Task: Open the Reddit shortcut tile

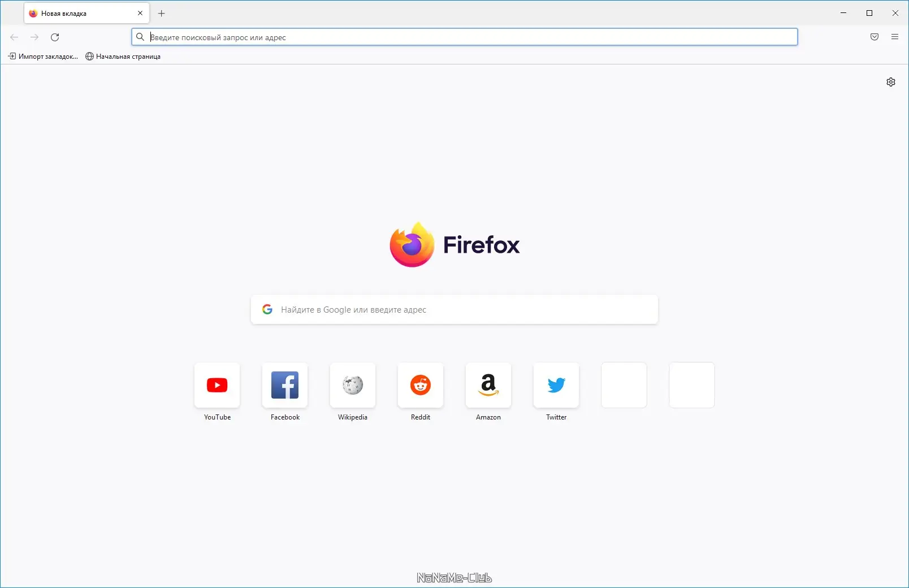Action: [x=420, y=385]
